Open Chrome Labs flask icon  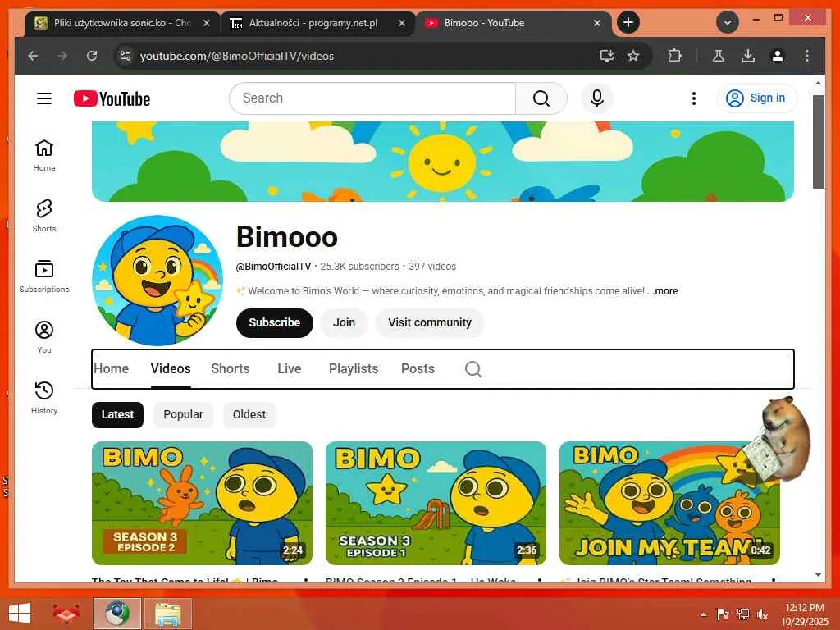[719, 56]
